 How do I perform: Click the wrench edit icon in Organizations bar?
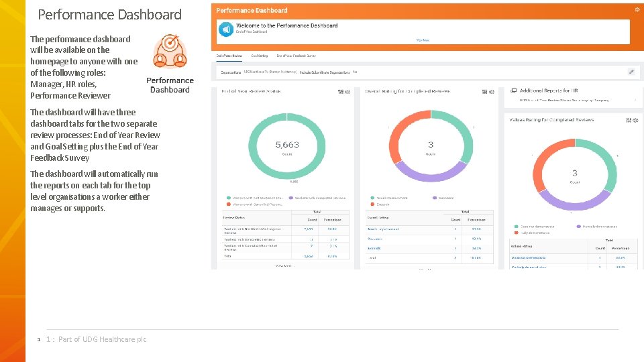[x=631, y=72]
